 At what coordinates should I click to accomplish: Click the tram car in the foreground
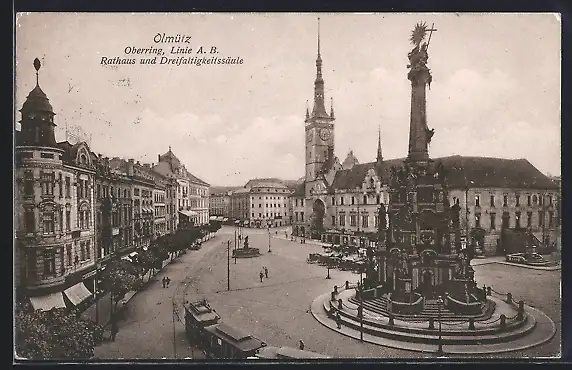(222, 331)
